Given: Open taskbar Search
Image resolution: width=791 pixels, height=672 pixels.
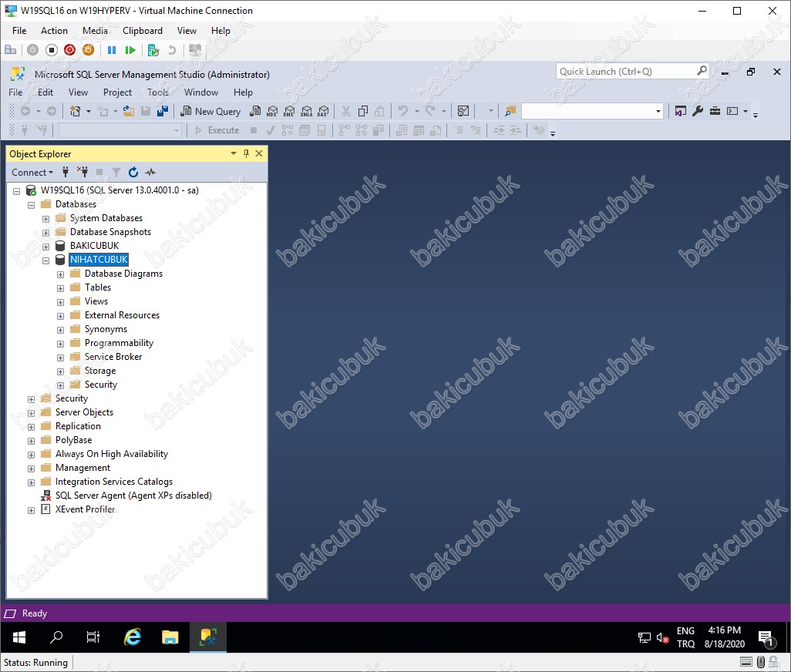Looking at the screenshot, I should [56, 638].
